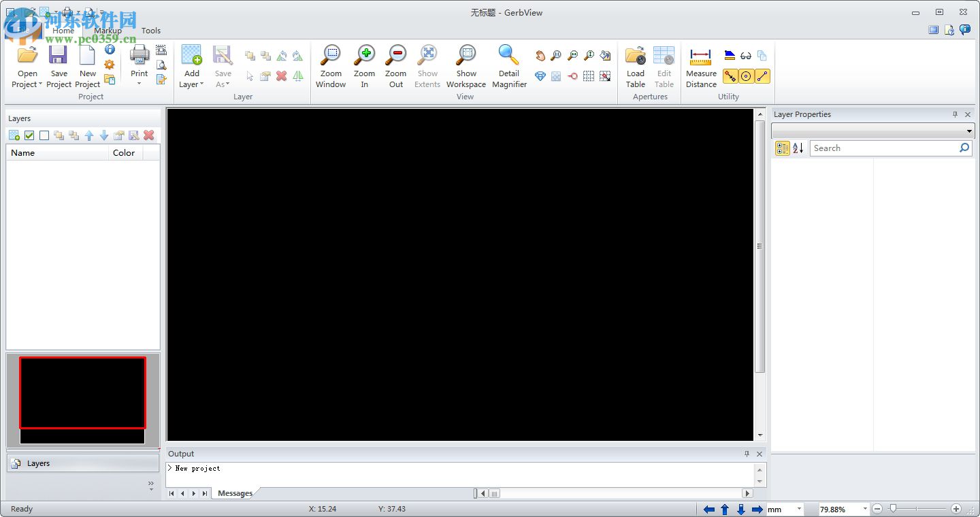Click the dotted grid icon in View group

click(589, 76)
